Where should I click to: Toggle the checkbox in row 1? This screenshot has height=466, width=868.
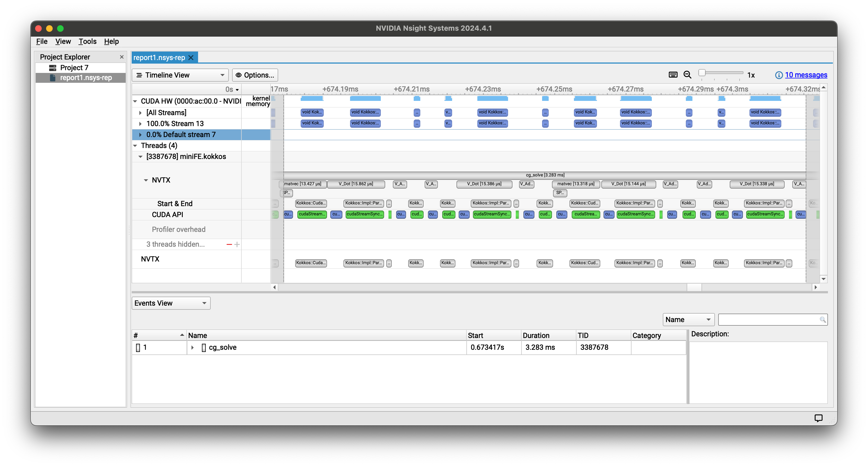[x=138, y=348]
